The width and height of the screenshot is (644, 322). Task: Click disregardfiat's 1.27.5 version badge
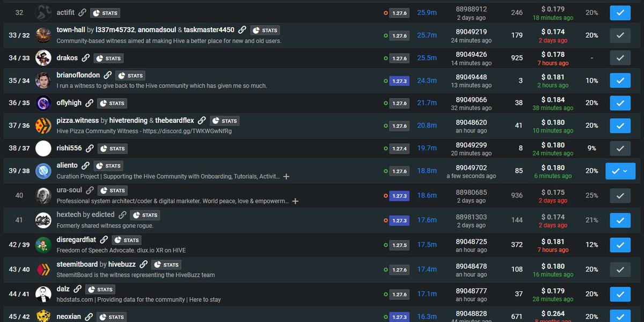399,245
